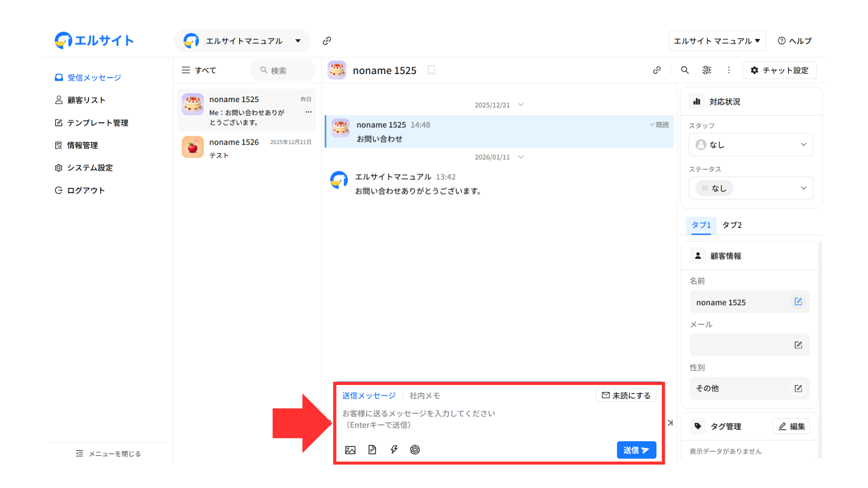Click the image attachment icon in composer
Screen dimensions: 868x488
(x=350, y=450)
